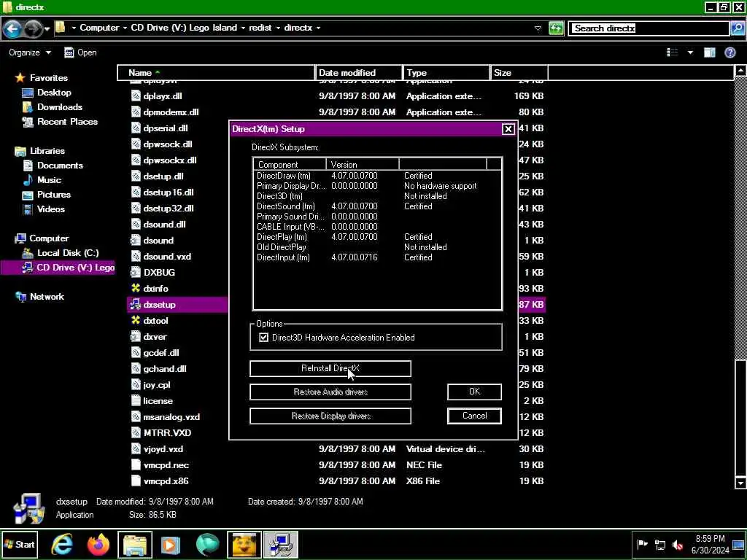Open recent pages dropdown near Forward arrow
This screenshot has height=560, width=747.
tap(47, 29)
